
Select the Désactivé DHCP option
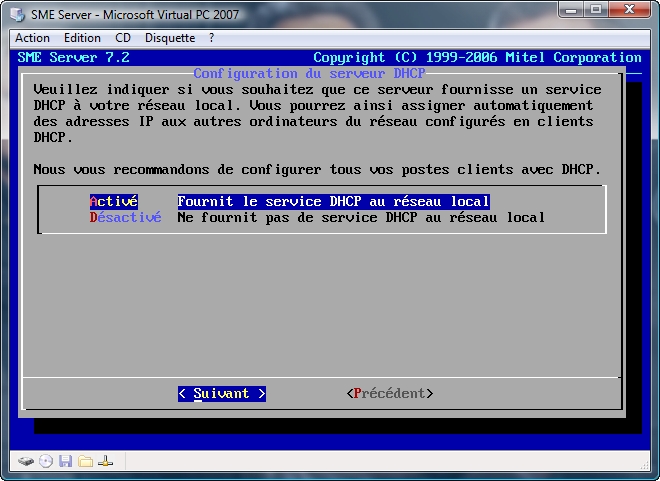click(x=125, y=218)
